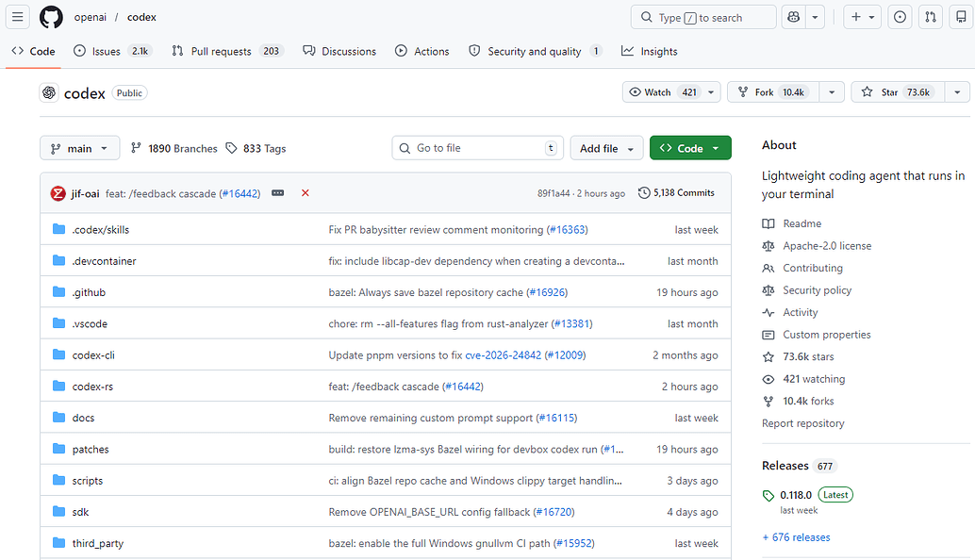Switch to the Pull requests tab

[227, 51]
